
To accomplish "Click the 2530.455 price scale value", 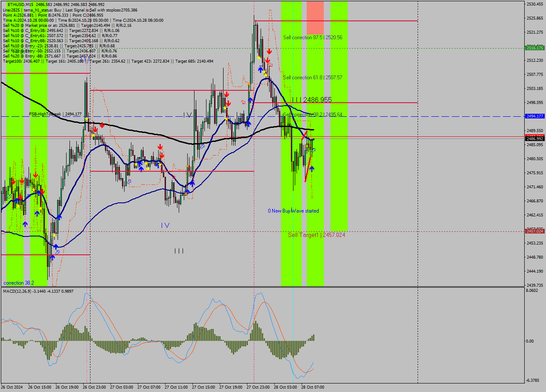I will click(535, 4).
